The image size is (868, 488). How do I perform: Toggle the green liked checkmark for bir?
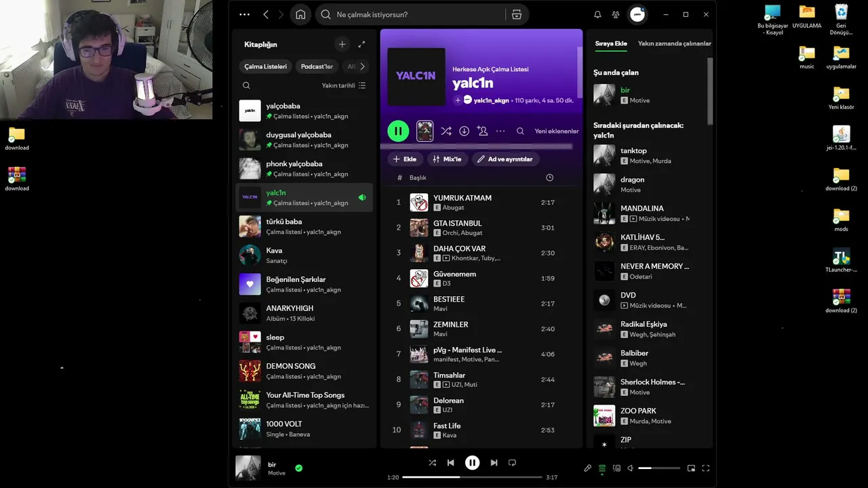pyautogui.click(x=298, y=468)
